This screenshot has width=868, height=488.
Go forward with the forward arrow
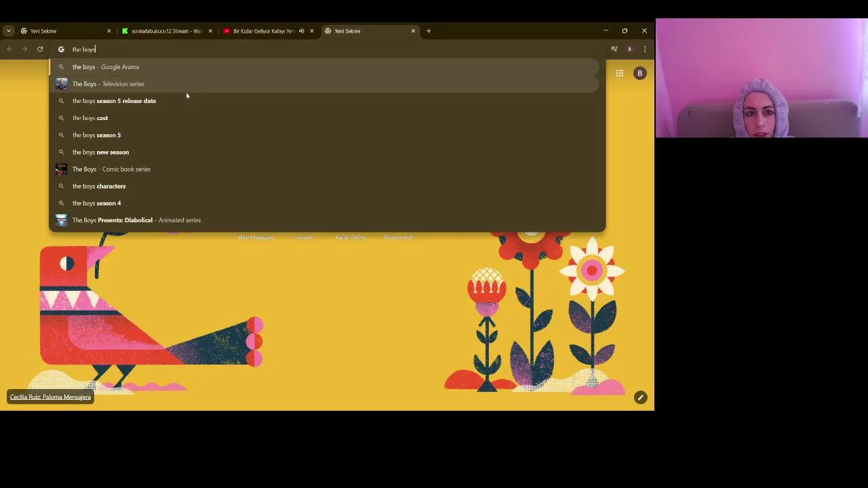coord(24,49)
